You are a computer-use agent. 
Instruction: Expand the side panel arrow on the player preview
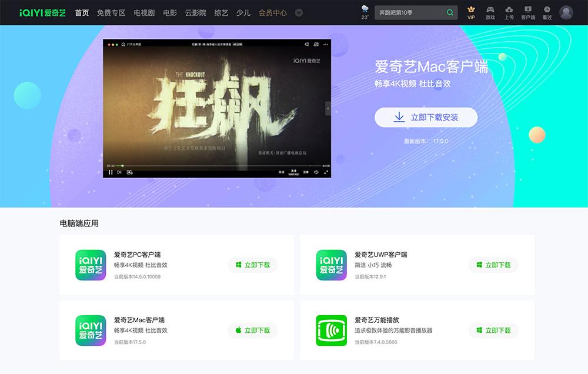(328, 108)
